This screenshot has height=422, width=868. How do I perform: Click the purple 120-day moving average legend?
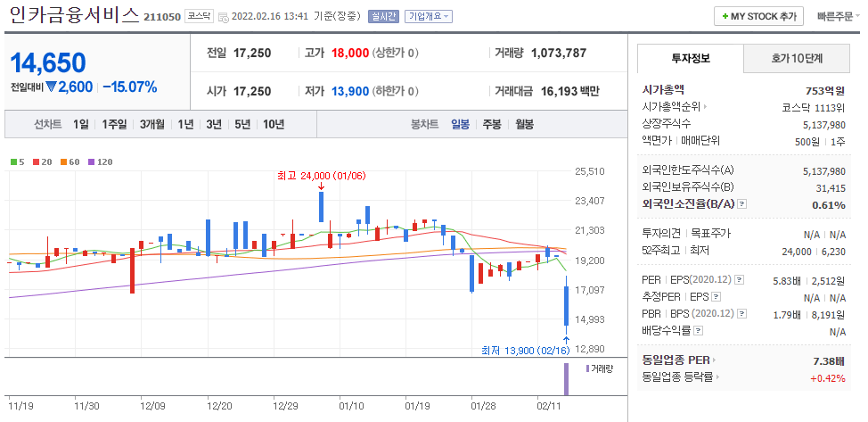click(100, 161)
